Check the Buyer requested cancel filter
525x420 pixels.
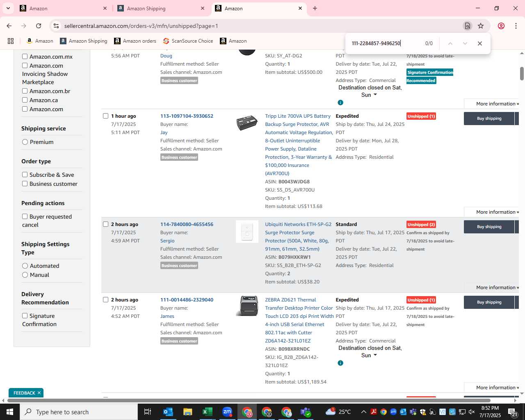(25, 217)
